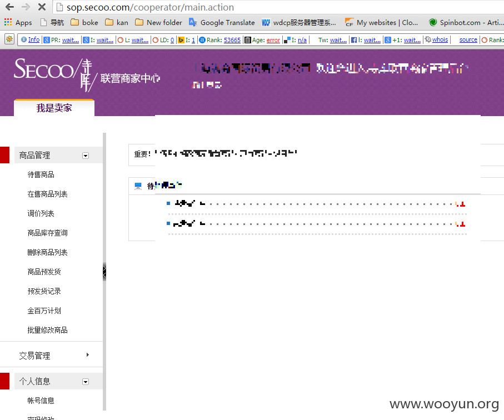This screenshot has width=504, height=420.
Task: Open the 导航 bookmark
Action: click(52, 22)
